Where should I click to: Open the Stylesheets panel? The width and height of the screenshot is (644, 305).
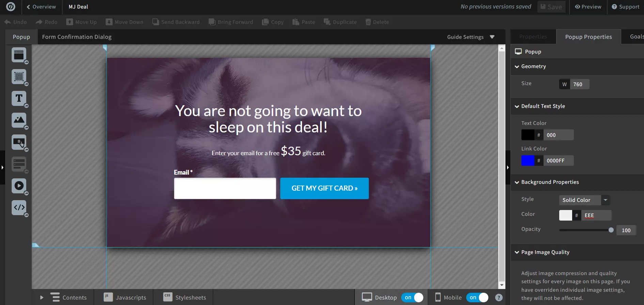[x=184, y=297]
